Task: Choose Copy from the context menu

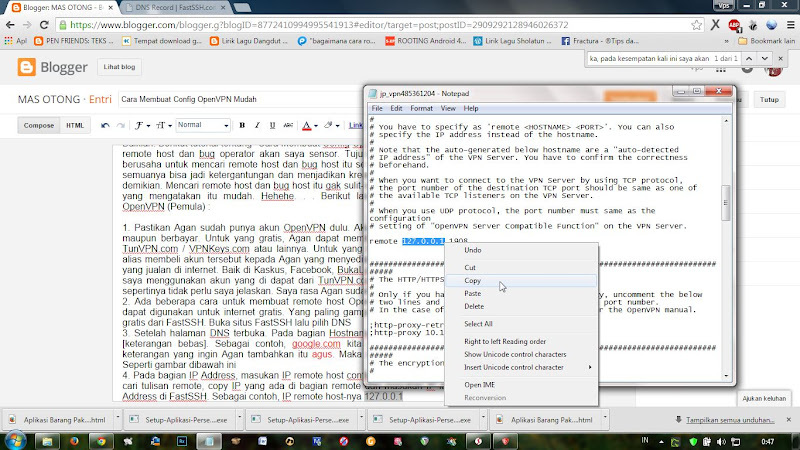Action: pos(521,281)
